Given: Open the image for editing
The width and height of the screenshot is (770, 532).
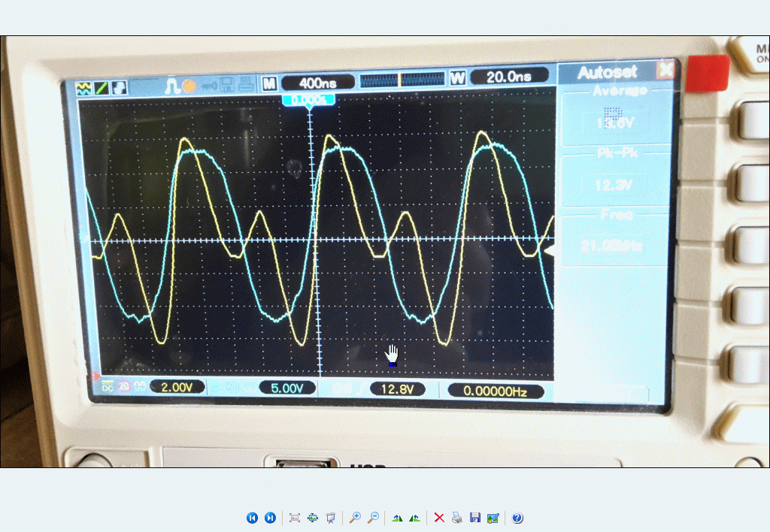Looking at the screenshot, I should [x=493, y=518].
